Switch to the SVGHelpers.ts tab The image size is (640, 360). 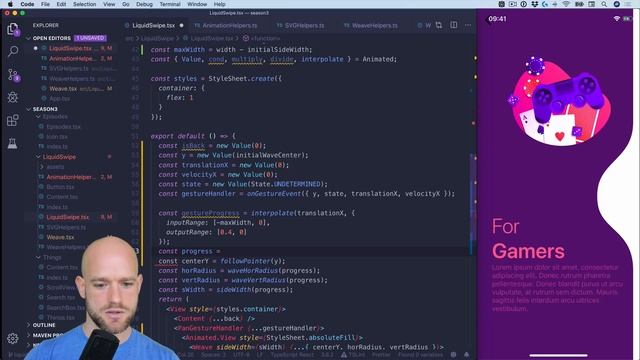pos(304,25)
